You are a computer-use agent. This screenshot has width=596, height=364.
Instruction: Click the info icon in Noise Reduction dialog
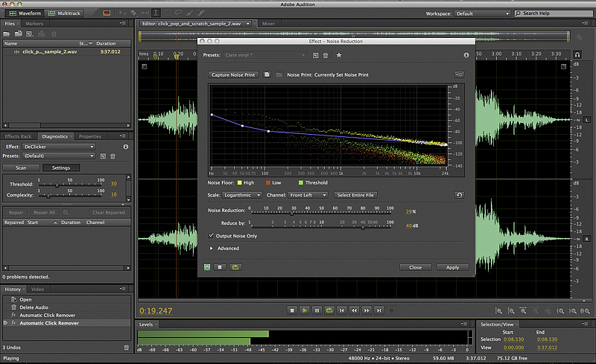(466, 55)
